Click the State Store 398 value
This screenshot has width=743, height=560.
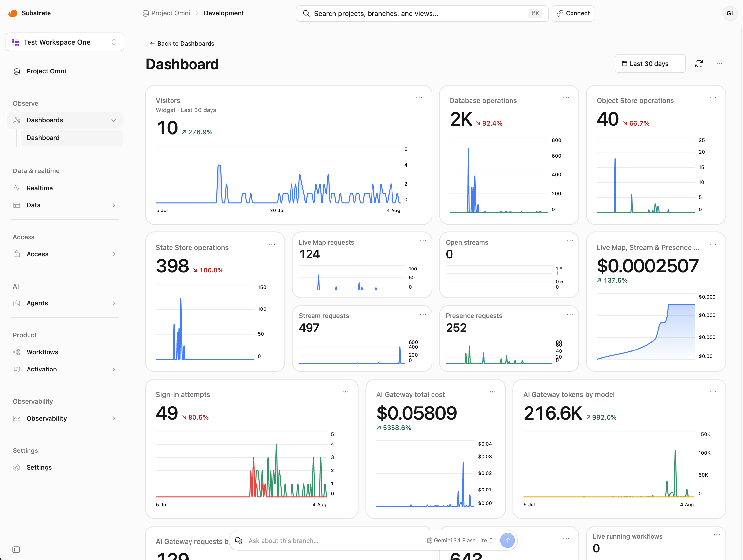tap(172, 266)
